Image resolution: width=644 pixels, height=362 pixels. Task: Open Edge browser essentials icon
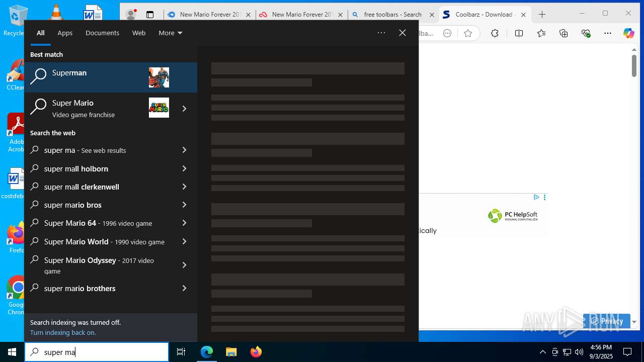586,33
